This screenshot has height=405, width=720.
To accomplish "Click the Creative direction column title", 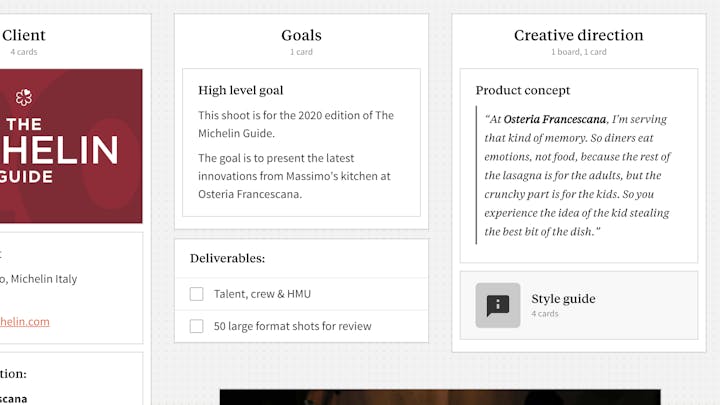I will point(579,35).
